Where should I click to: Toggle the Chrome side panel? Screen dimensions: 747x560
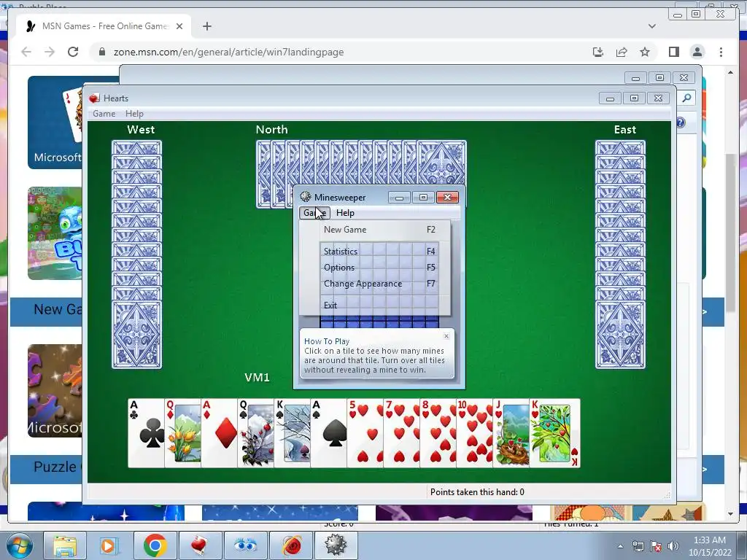pos(673,52)
